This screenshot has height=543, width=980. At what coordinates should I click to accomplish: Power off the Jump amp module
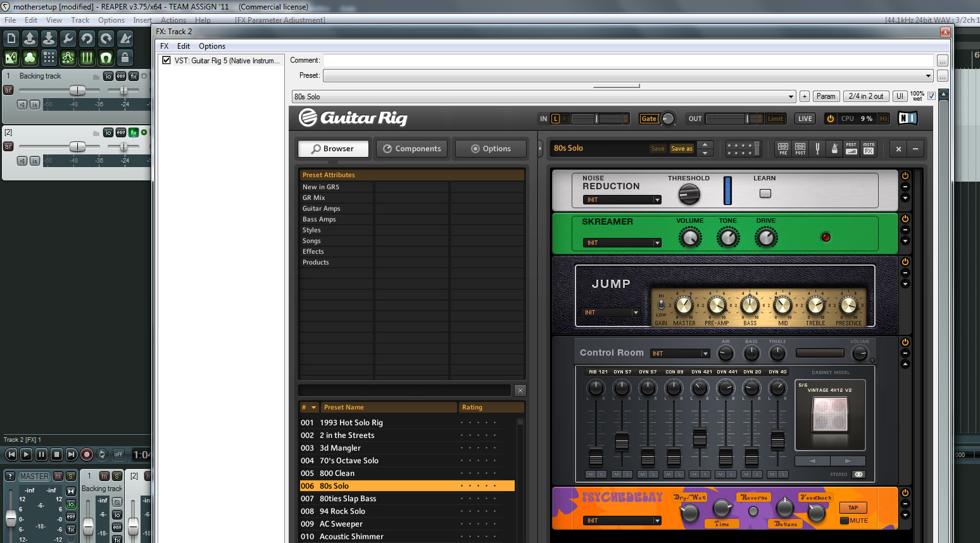pyautogui.click(x=905, y=261)
